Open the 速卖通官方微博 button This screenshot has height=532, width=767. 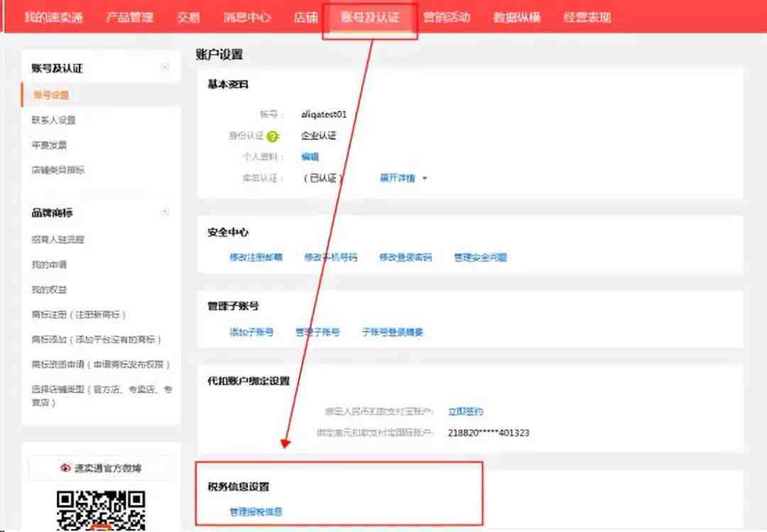[101, 468]
